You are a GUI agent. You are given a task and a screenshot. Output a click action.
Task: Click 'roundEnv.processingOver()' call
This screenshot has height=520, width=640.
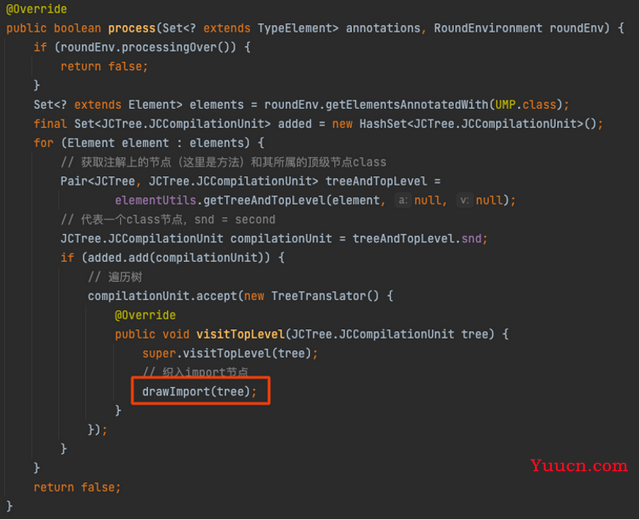148,47
